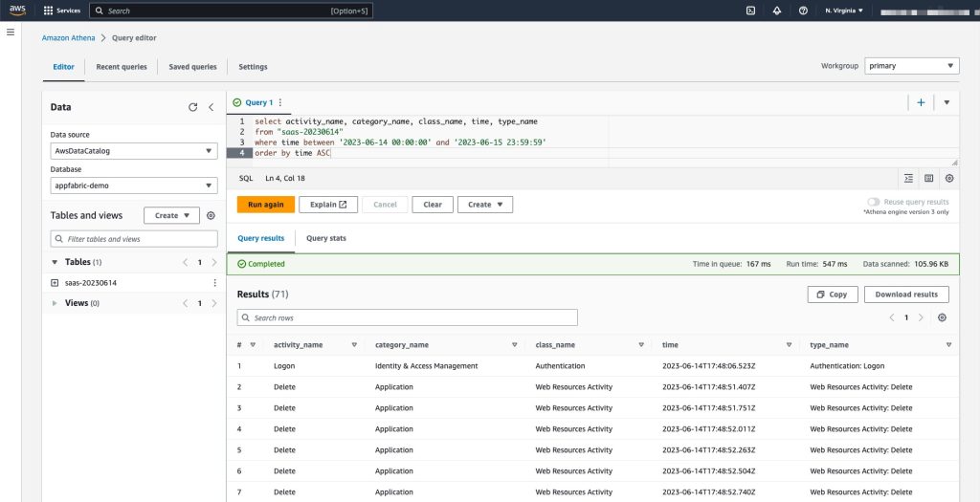
Task: Sort by the category_name column arrow
Action: point(514,344)
